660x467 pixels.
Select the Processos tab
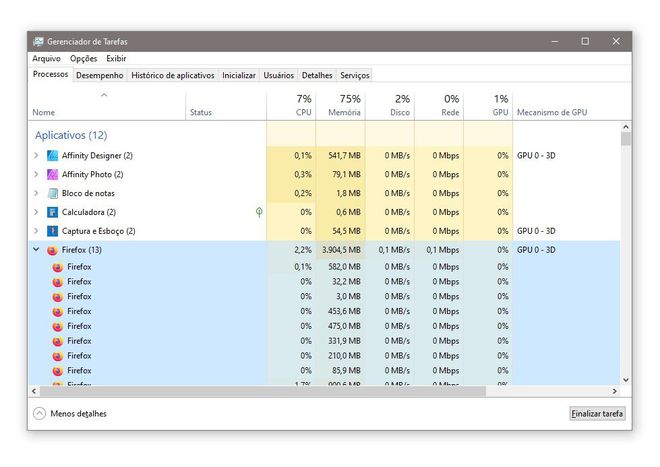[51, 74]
